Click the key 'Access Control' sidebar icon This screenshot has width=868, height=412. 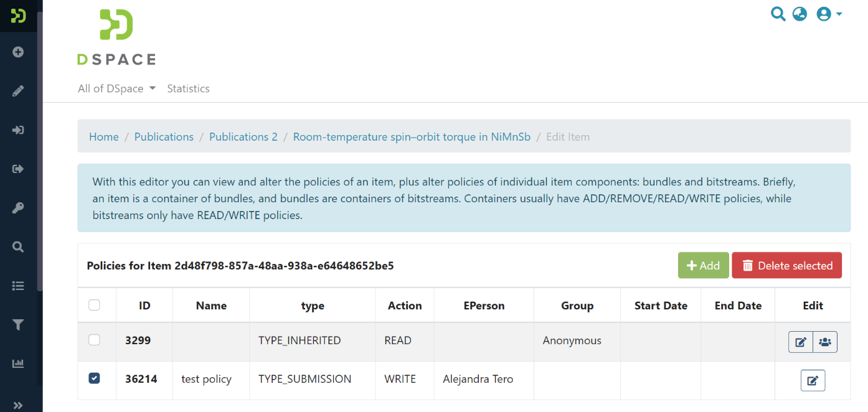[x=18, y=208]
